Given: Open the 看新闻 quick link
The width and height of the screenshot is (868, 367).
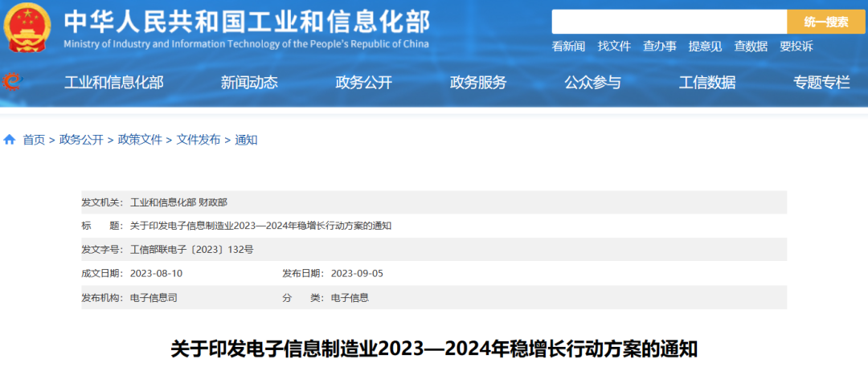Looking at the screenshot, I should coord(568,47).
